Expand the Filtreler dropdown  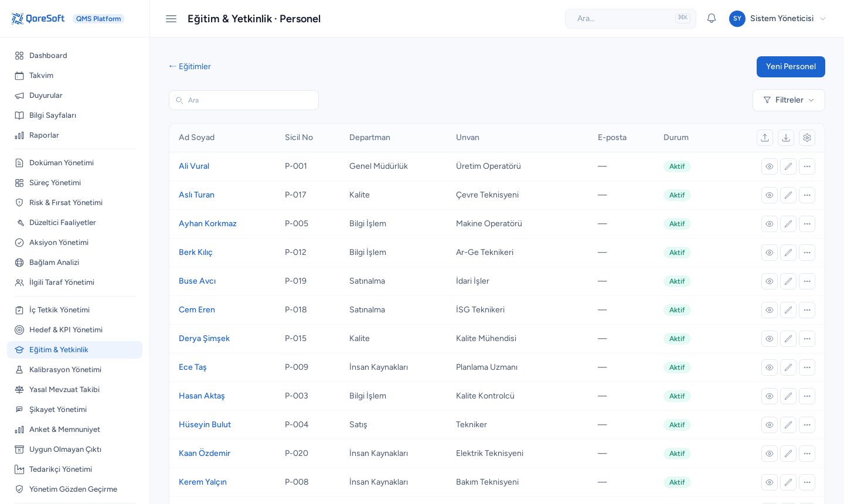pyautogui.click(x=789, y=100)
